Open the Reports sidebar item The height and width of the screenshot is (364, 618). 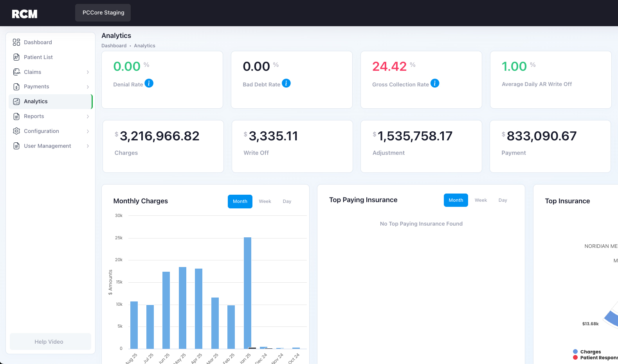[x=50, y=117]
